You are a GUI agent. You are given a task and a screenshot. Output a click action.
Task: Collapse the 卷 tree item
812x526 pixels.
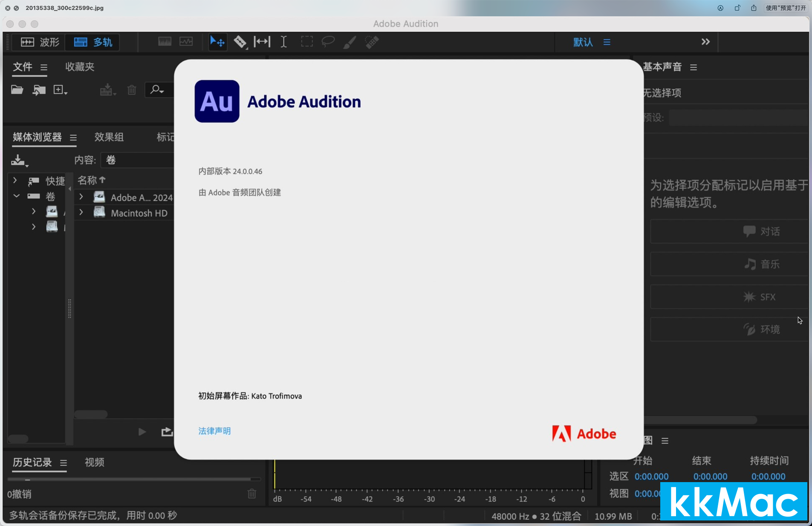click(x=16, y=196)
